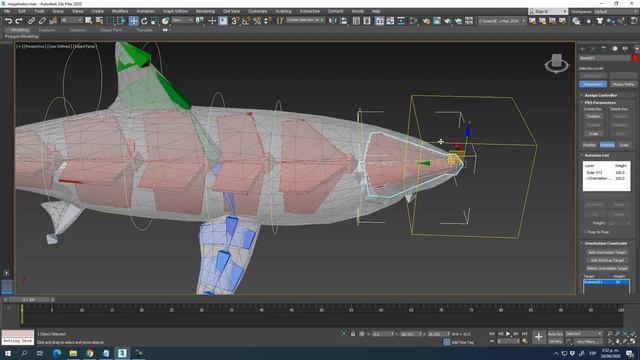This screenshot has height=360, width=640.
Task: Open the Hierarchy command panel tab
Action: [x=604, y=49]
